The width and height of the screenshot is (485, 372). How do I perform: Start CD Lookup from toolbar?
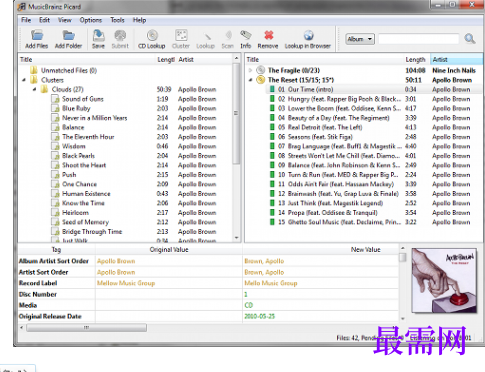pyautogui.click(x=152, y=35)
